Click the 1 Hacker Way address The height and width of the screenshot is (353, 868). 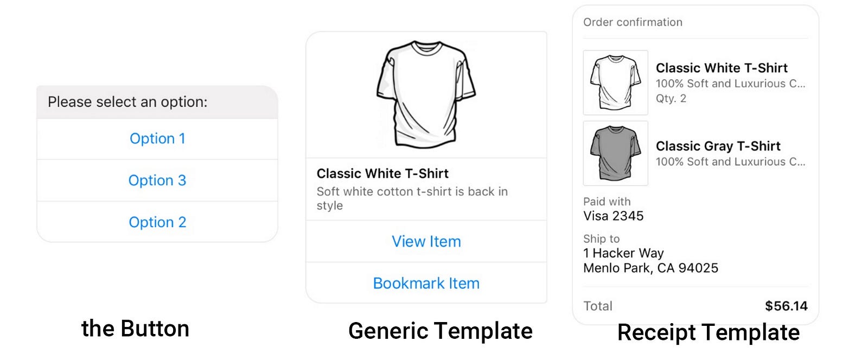[x=623, y=253]
